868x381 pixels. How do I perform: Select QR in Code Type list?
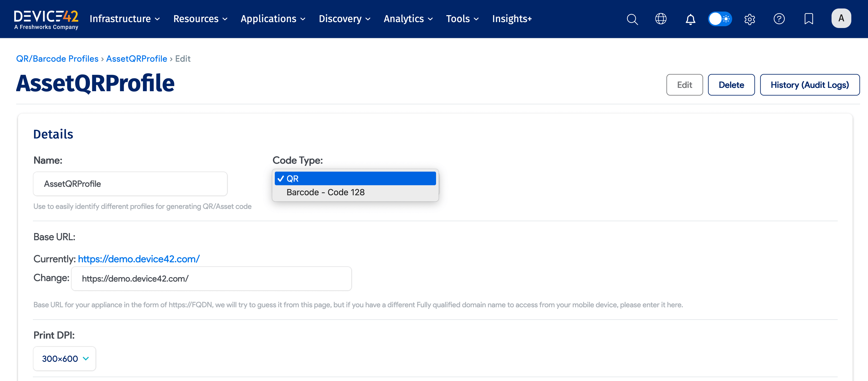click(355, 178)
